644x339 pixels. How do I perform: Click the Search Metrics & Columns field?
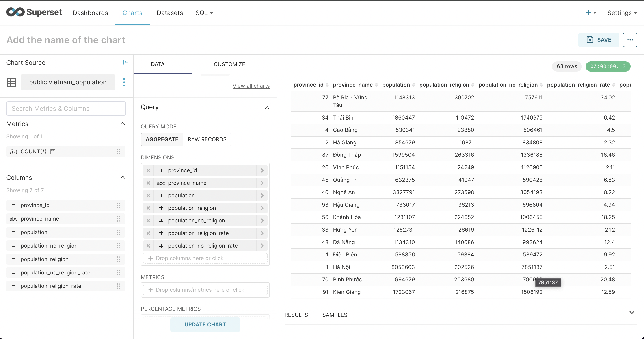(x=66, y=109)
